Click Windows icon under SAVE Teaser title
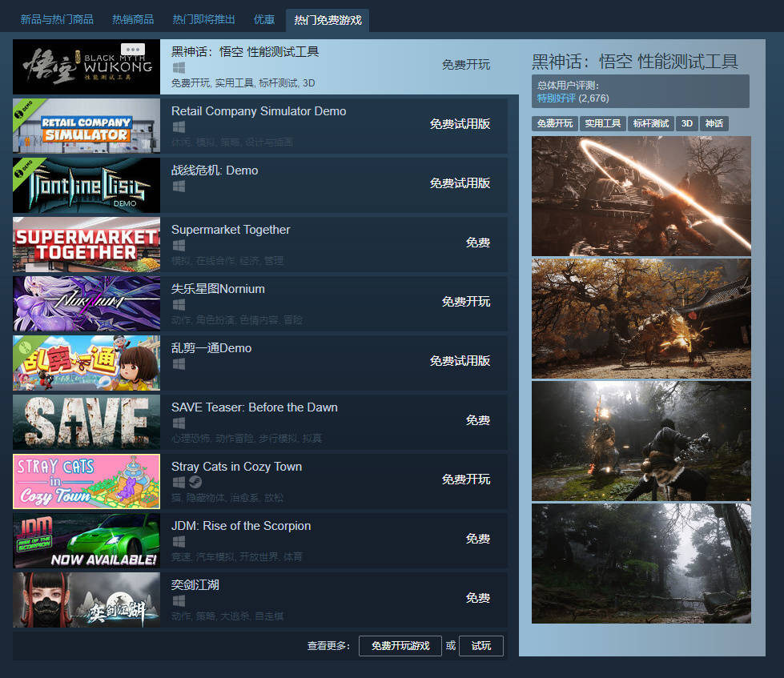 179,423
